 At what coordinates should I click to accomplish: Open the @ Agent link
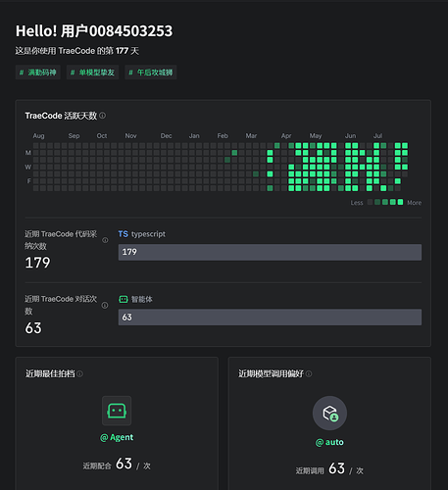[x=117, y=437]
